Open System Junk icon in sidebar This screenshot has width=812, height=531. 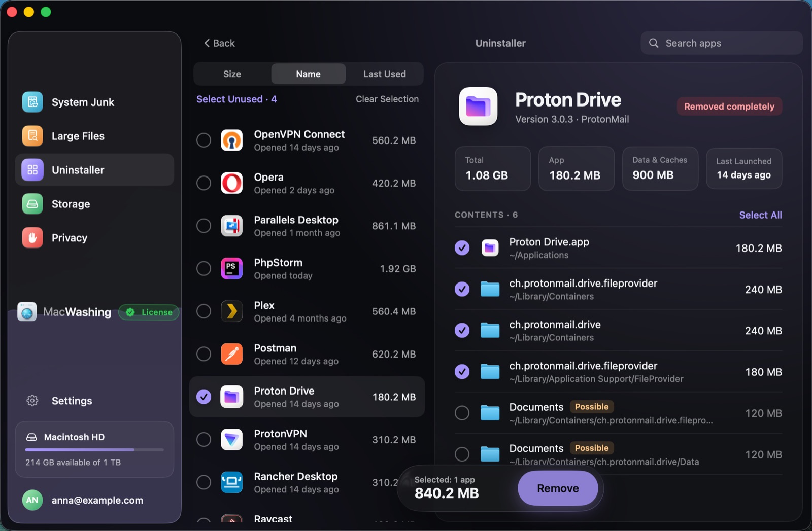coord(32,102)
